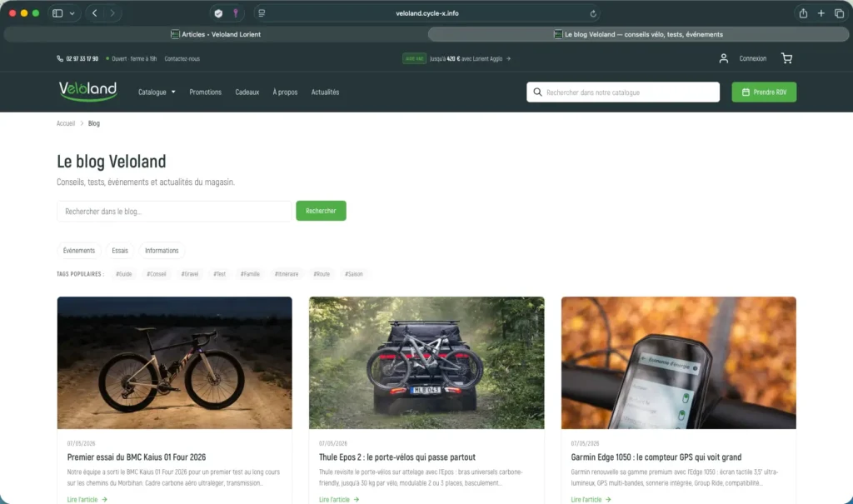The width and height of the screenshot is (853, 504).
Task: Open the Lorient Agglo aid banner link
Action: 456,59
